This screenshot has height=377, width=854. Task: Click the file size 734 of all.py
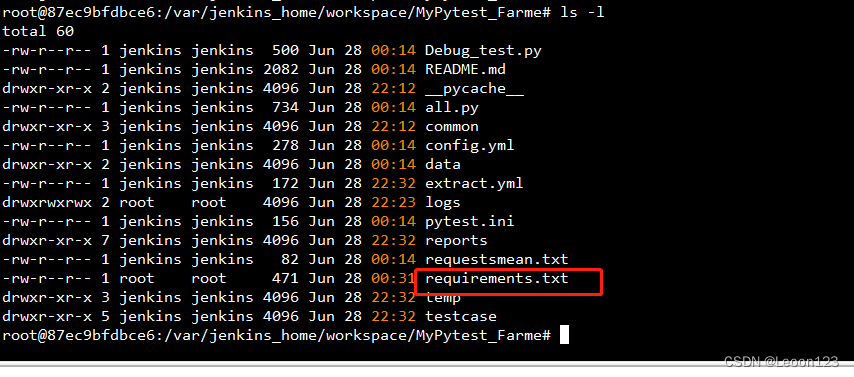click(285, 108)
